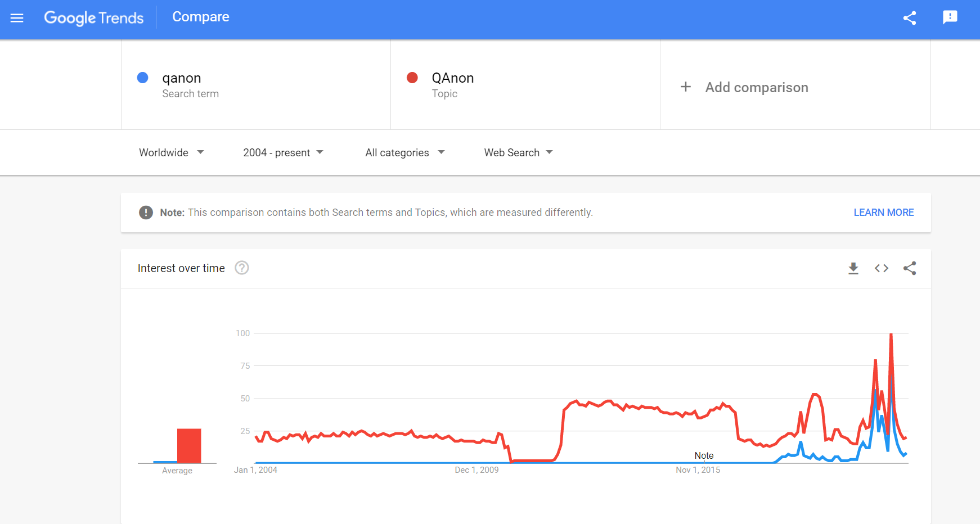The image size is (980, 524).
Task: Click the Search term label under qanon
Action: (191, 94)
